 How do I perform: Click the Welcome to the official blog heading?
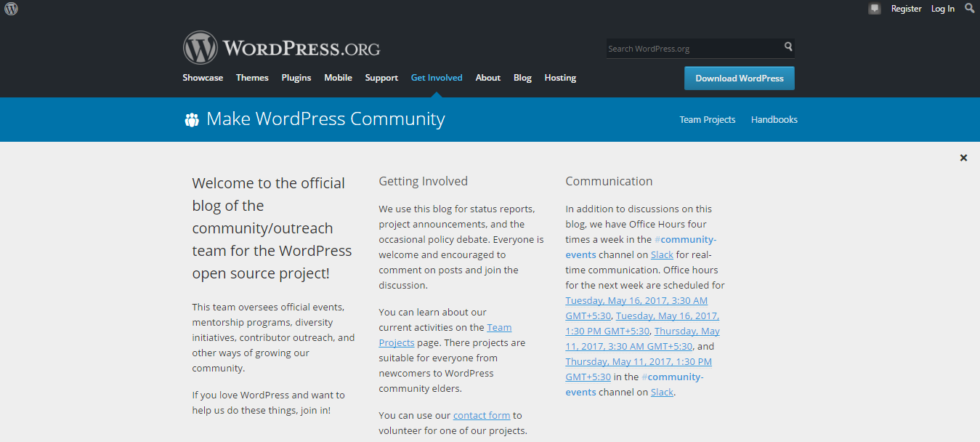coord(272,228)
